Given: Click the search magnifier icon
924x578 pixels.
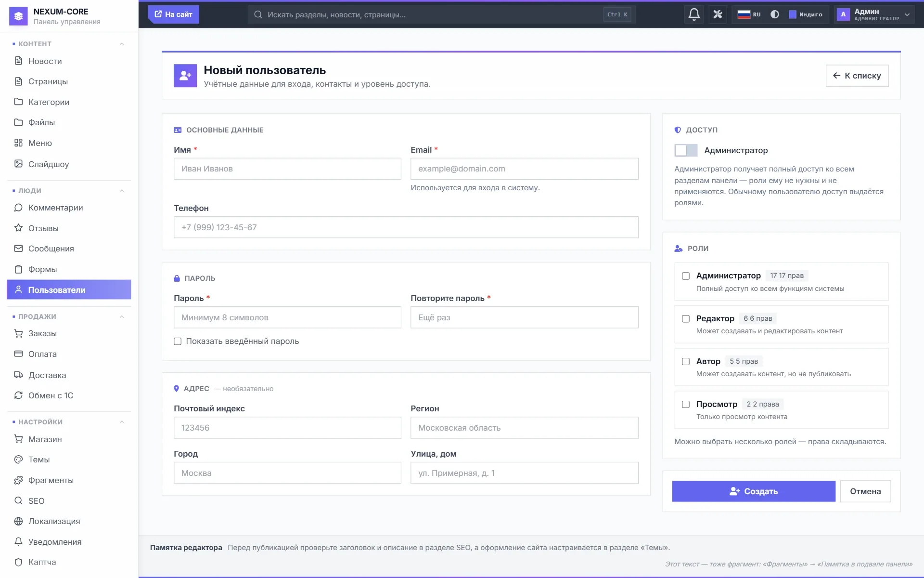Looking at the screenshot, I should [x=258, y=14].
